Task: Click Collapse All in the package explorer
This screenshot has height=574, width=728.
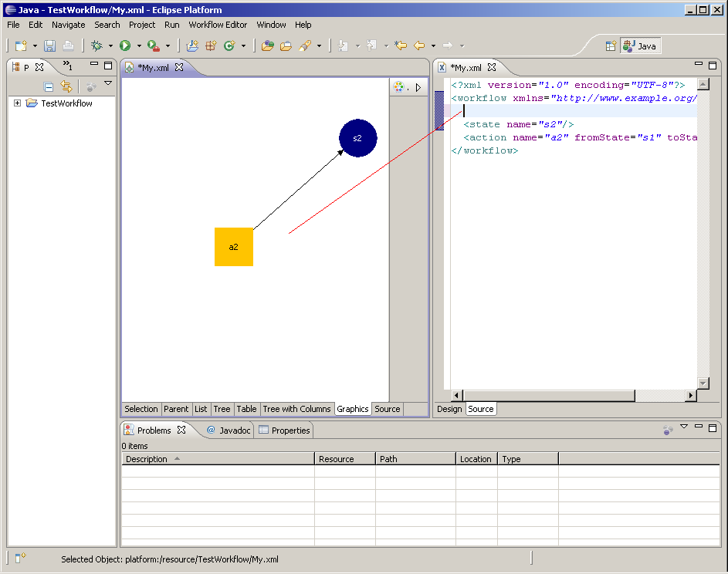Action: (49, 87)
